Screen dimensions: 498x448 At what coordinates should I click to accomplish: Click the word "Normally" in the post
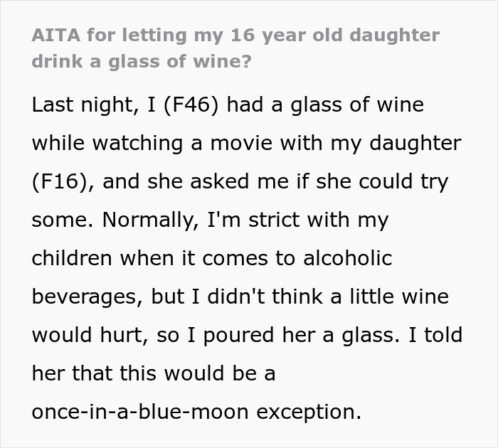tap(145, 220)
